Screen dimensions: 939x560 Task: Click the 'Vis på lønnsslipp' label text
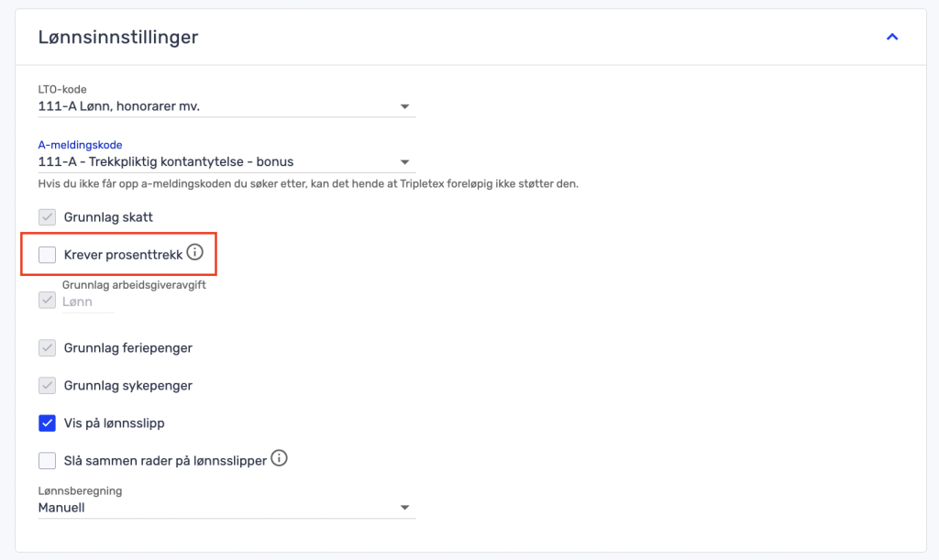point(115,423)
